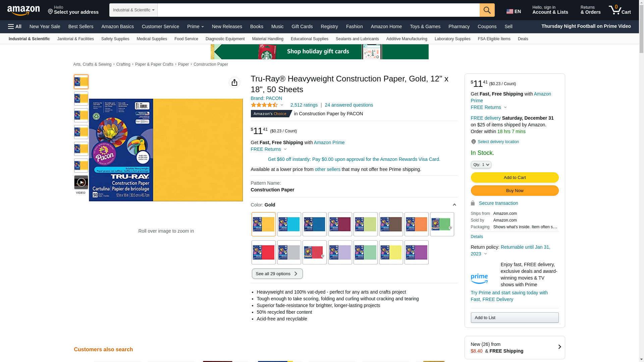This screenshot has height=362, width=644.
Task: Open the All hamburger menu
Action: [15, 26]
